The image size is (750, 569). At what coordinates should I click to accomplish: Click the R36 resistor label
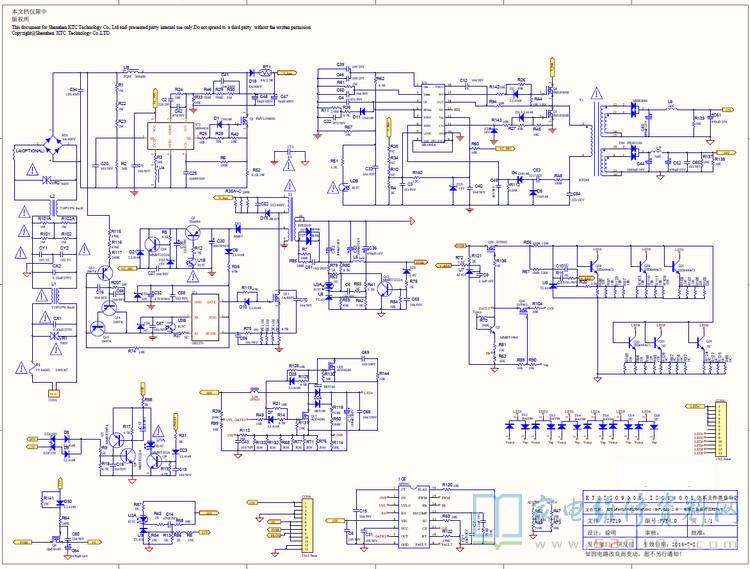tap(236, 267)
